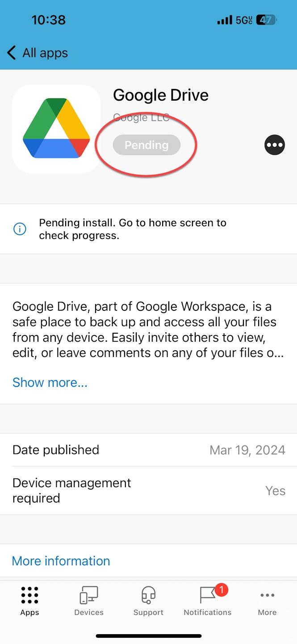Tap the Pending install info banner
Viewport: 297px width, 644px height.
(148, 229)
